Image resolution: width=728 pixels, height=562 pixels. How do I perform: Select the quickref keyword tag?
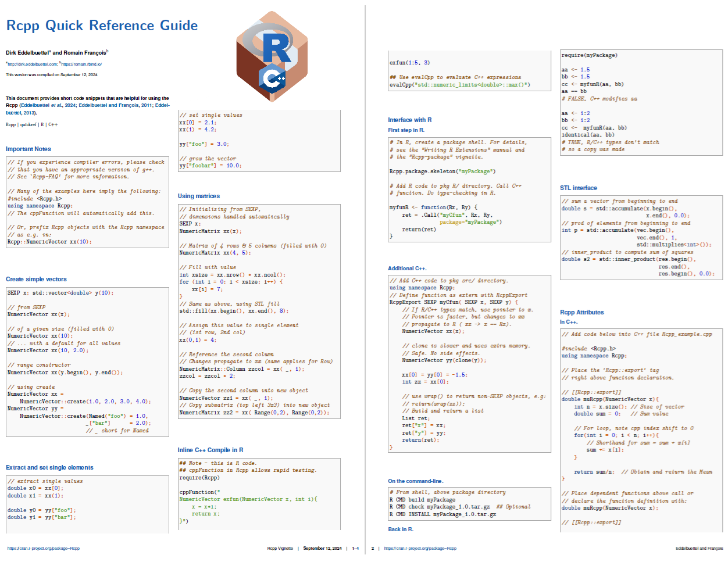(x=28, y=124)
